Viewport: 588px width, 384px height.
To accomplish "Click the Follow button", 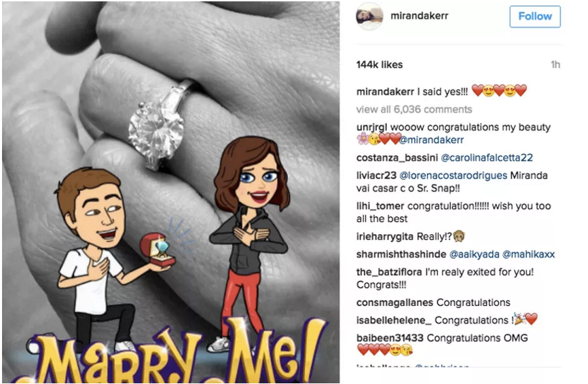I will point(535,16).
